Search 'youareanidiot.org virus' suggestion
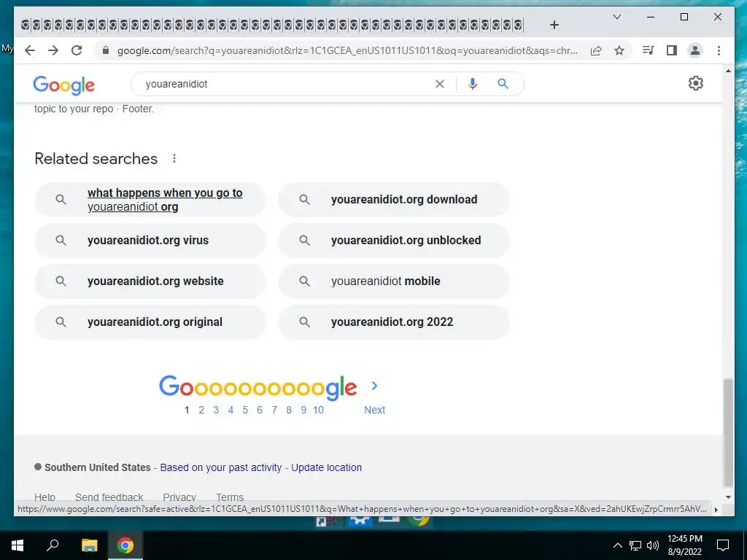Screen dimensions: 747x560 click(150, 241)
